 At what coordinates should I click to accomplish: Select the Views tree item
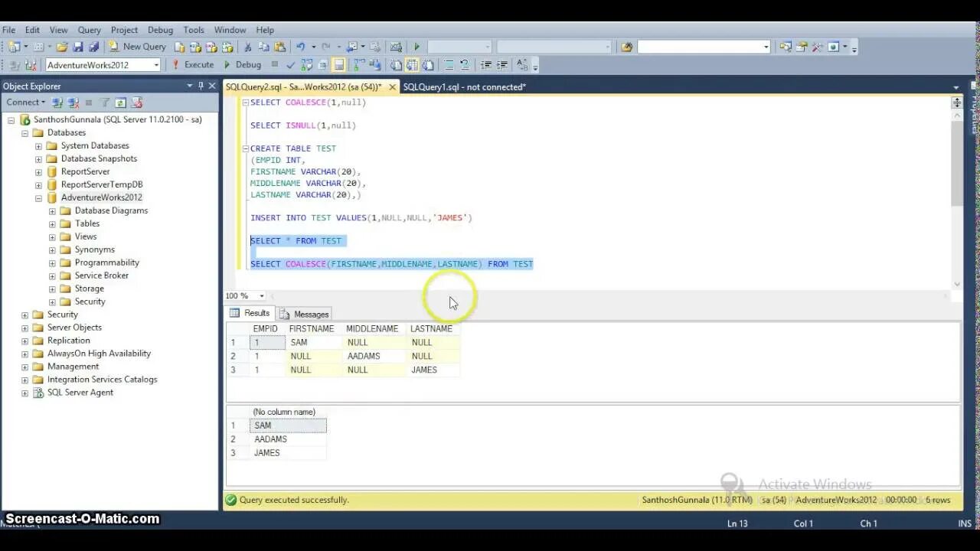click(x=86, y=236)
